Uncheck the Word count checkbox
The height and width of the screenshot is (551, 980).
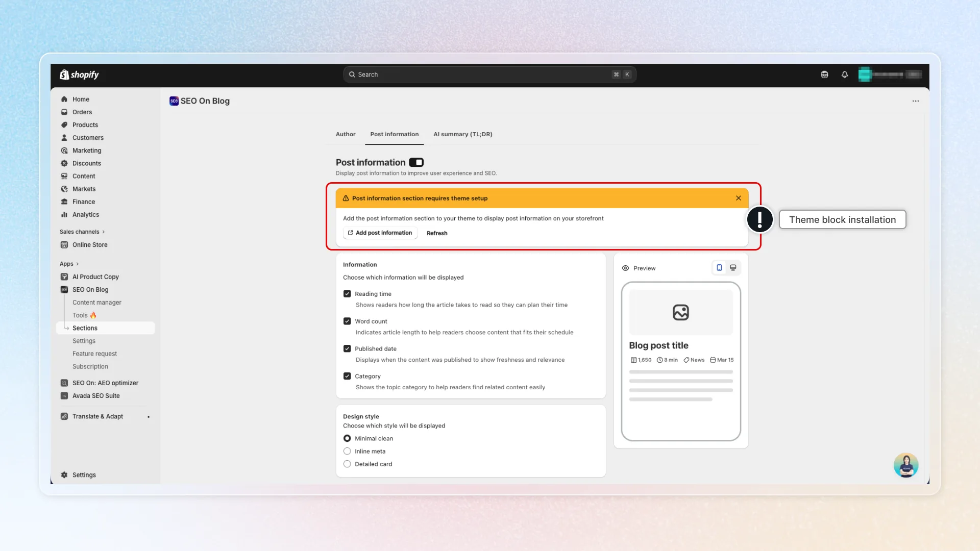[x=347, y=321]
